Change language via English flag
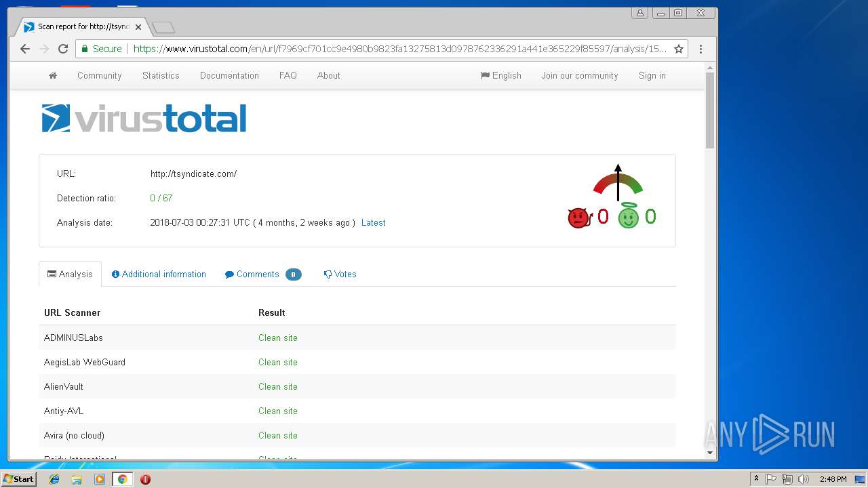 coord(501,76)
